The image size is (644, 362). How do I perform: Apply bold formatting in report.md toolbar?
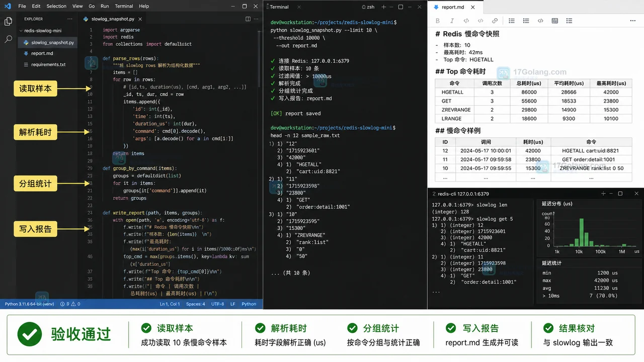[x=437, y=21]
